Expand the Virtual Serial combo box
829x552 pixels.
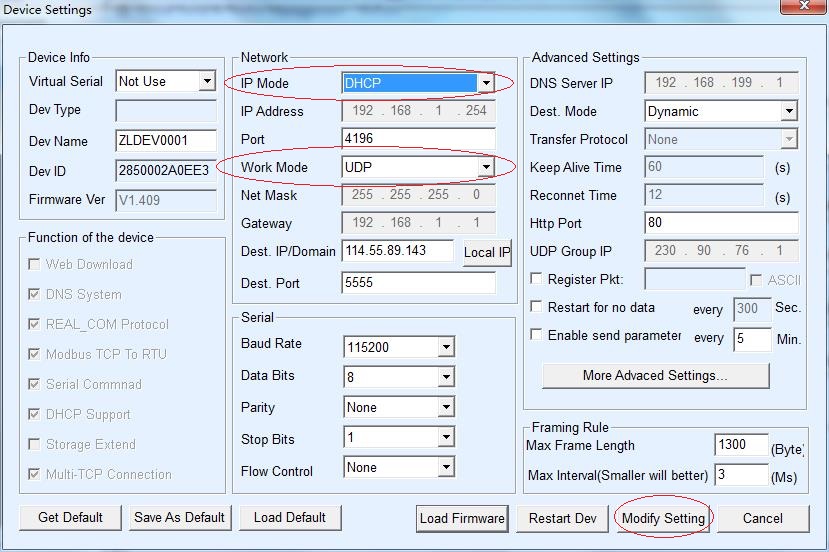point(207,81)
